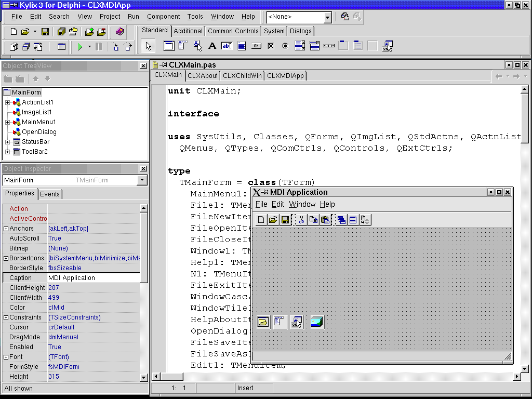Screen dimensions: 532x399
Task: Select the OpenDialog component on the MDI form
Action: coord(263,322)
